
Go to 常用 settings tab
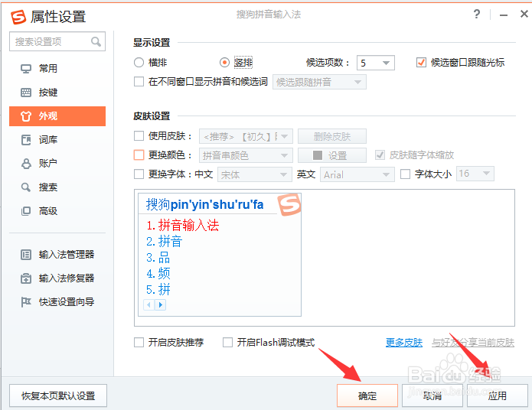(x=57, y=69)
